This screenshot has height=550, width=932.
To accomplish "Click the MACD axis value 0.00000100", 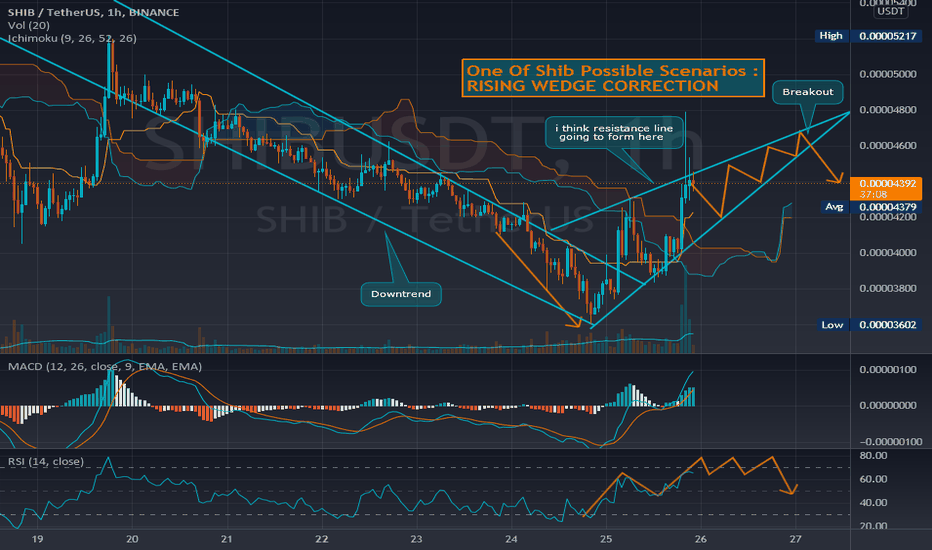I will (888, 370).
